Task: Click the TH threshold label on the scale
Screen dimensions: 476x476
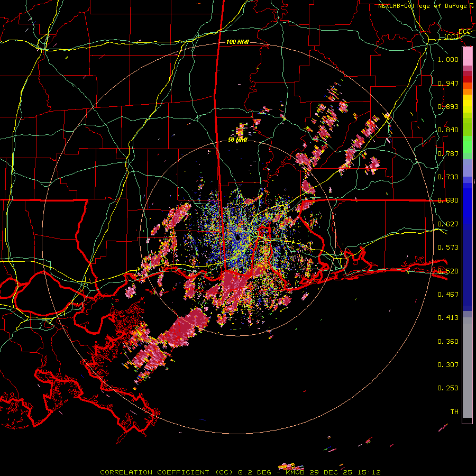Action: click(454, 412)
